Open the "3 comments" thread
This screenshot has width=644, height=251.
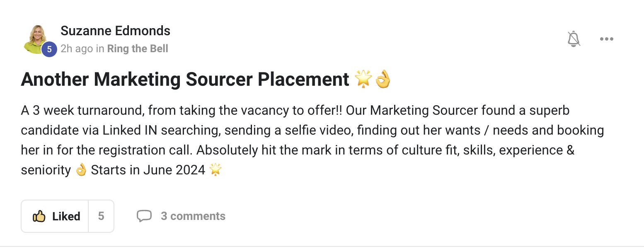pos(193,216)
